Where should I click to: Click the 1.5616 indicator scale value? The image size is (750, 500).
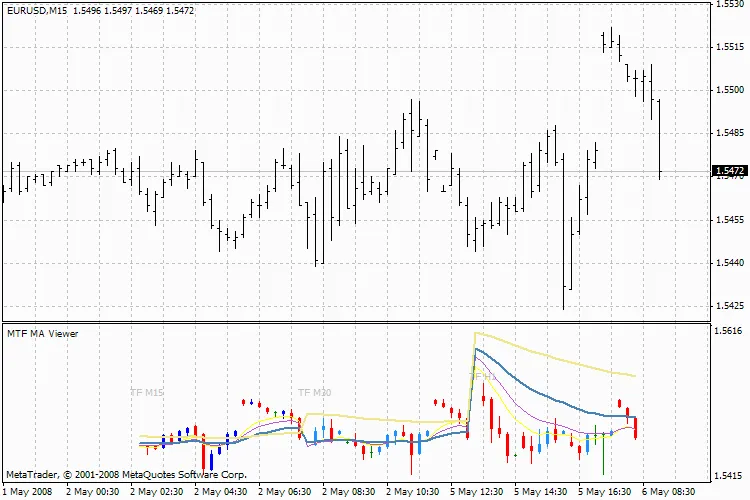point(729,329)
